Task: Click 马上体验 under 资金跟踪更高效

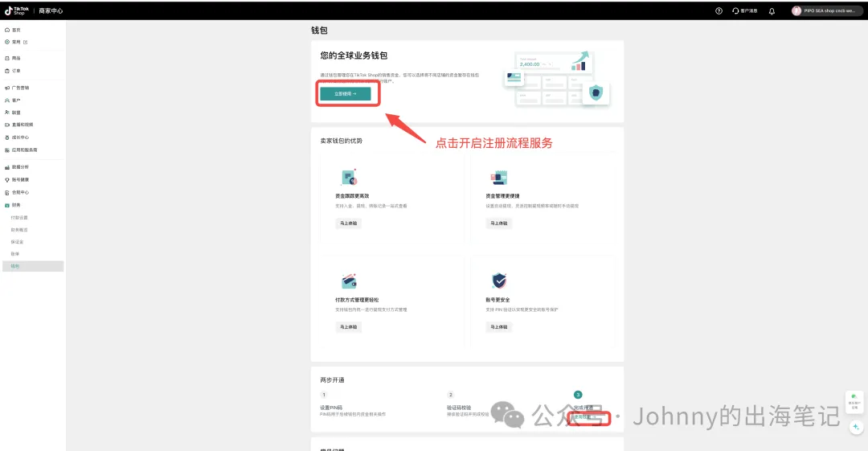Action: coord(348,223)
